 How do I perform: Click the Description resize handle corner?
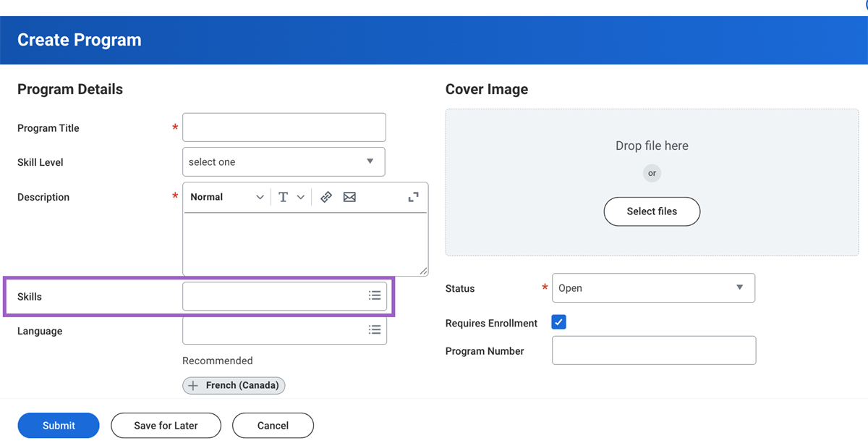pyautogui.click(x=422, y=270)
